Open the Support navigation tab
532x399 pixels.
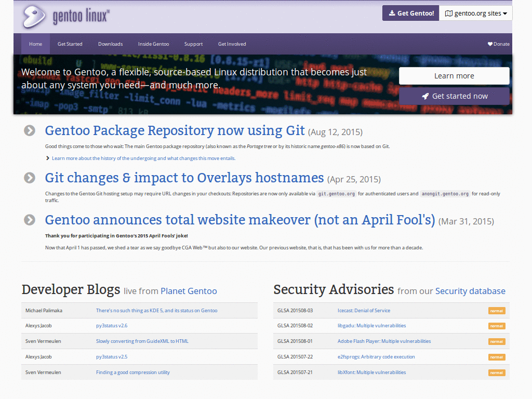(x=193, y=44)
